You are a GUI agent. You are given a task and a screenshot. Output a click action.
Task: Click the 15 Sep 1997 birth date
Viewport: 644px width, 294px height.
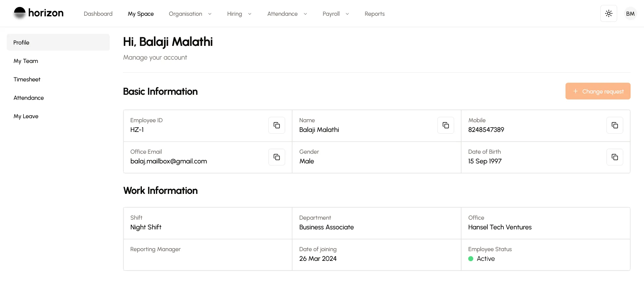pyautogui.click(x=485, y=161)
